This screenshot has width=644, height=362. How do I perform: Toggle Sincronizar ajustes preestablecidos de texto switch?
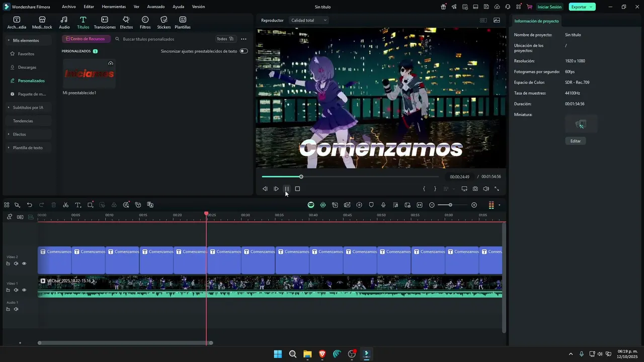pyautogui.click(x=244, y=51)
